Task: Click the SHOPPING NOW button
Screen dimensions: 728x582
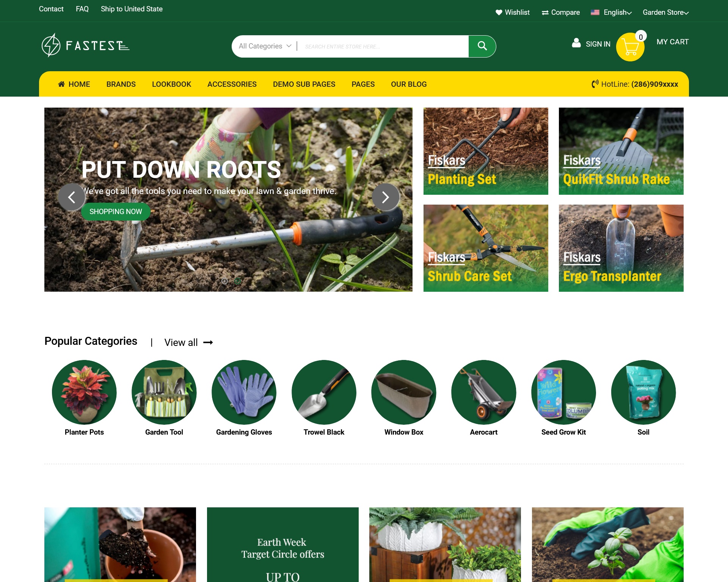Action: point(116,211)
